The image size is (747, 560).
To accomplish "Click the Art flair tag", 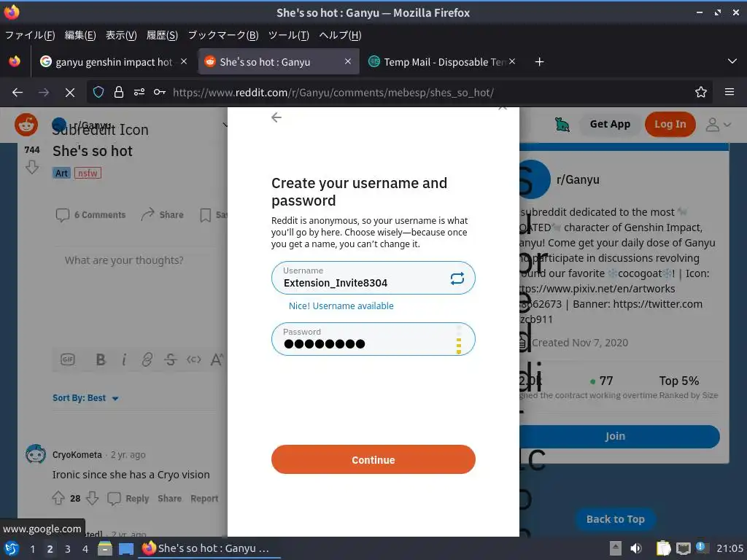I will 61,173.
